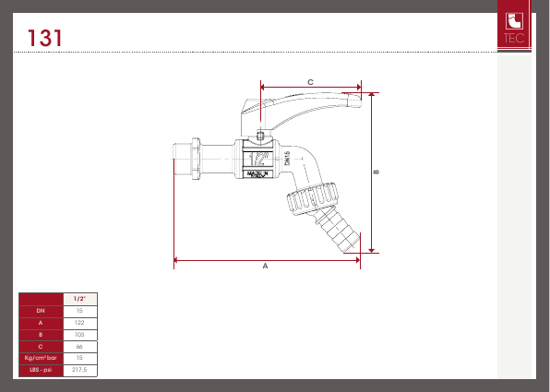Select the product number 131 heading
This screenshot has width=550, height=392.
click(x=45, y=38)
